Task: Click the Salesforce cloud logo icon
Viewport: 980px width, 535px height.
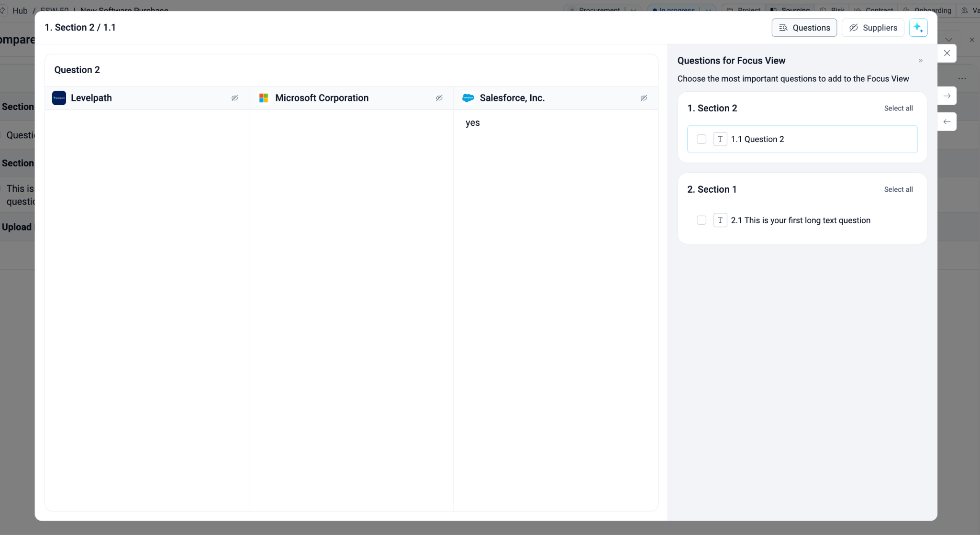Action: (x=468, y=98)
